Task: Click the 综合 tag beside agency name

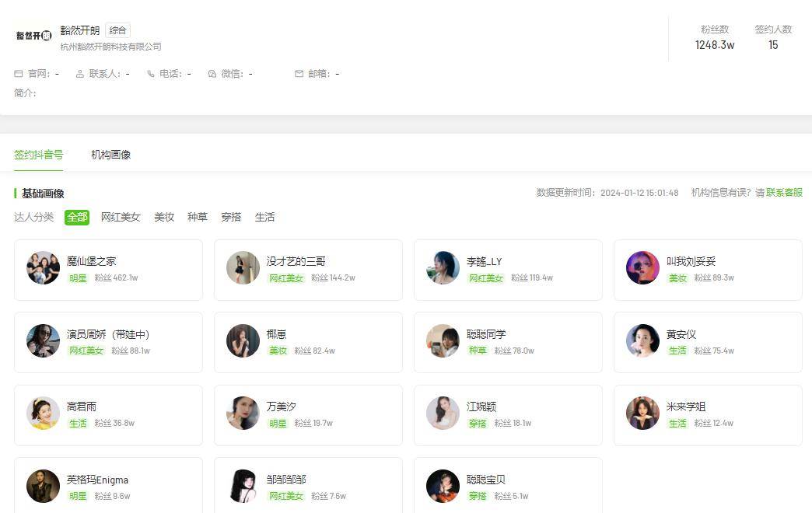Action: pyautogui.click(x=117, y=30)
